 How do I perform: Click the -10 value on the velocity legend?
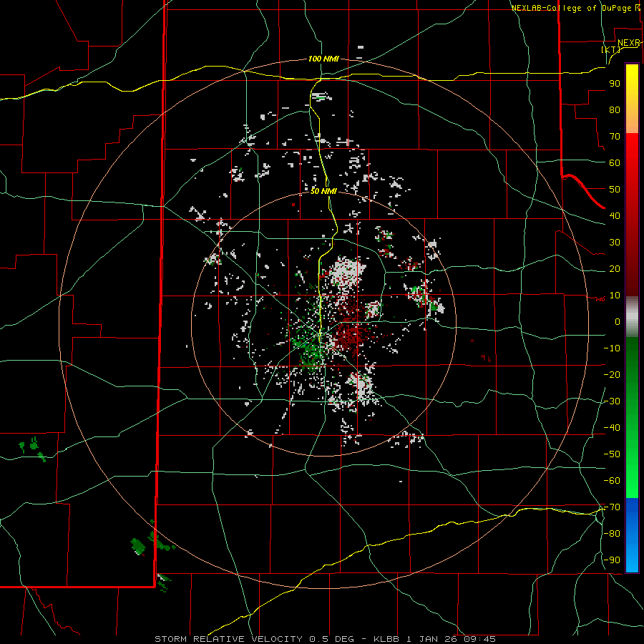(612, 348)
